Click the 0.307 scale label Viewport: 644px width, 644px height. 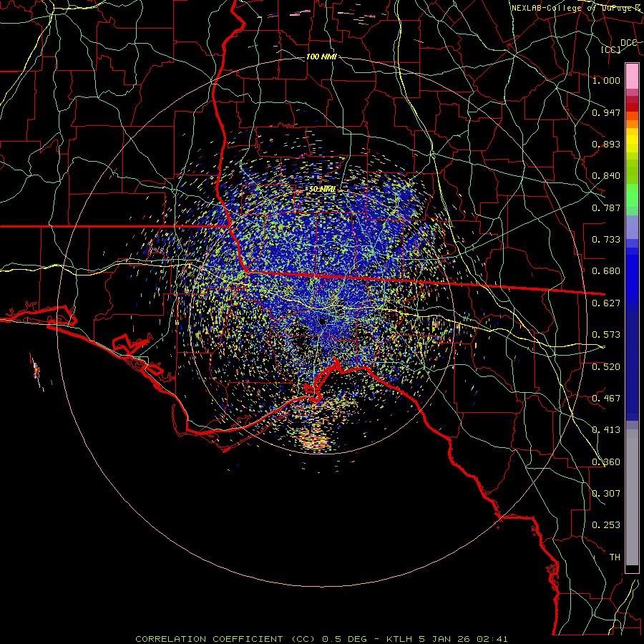(606, 494)
